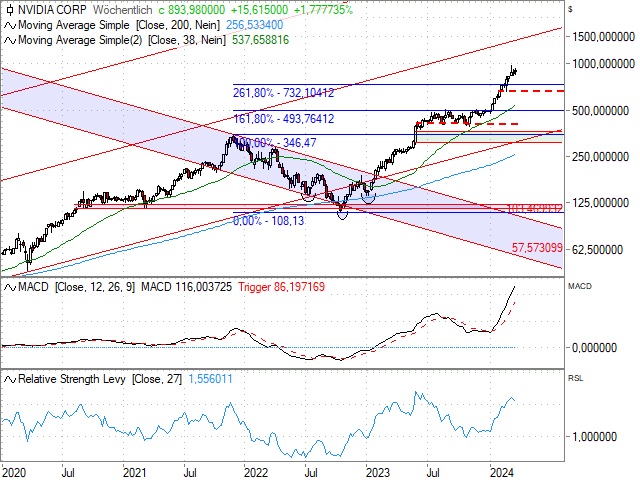This screenshot has height=480, width=640.
Task: Click the Relative Strength Levy value 1,556011
Action: point(210,379)
